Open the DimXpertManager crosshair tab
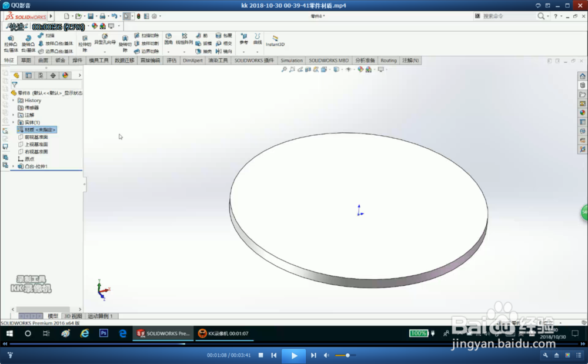This screenshot has height=364, width=588. (53, 75)
